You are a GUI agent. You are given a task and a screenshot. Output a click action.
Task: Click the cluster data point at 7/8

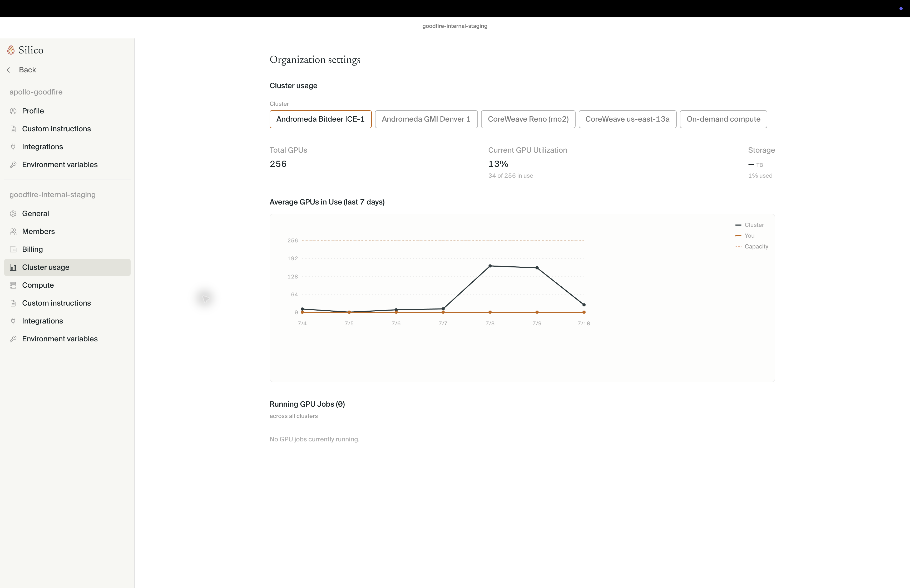(490, 266)
